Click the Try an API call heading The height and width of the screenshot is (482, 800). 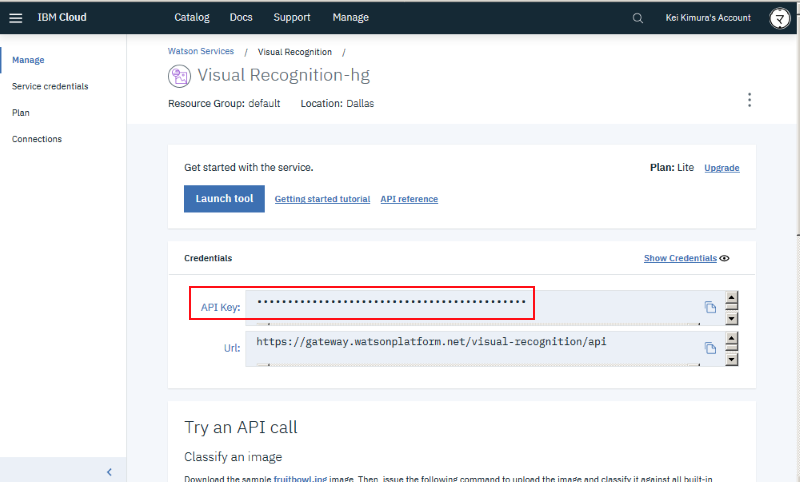241,427
